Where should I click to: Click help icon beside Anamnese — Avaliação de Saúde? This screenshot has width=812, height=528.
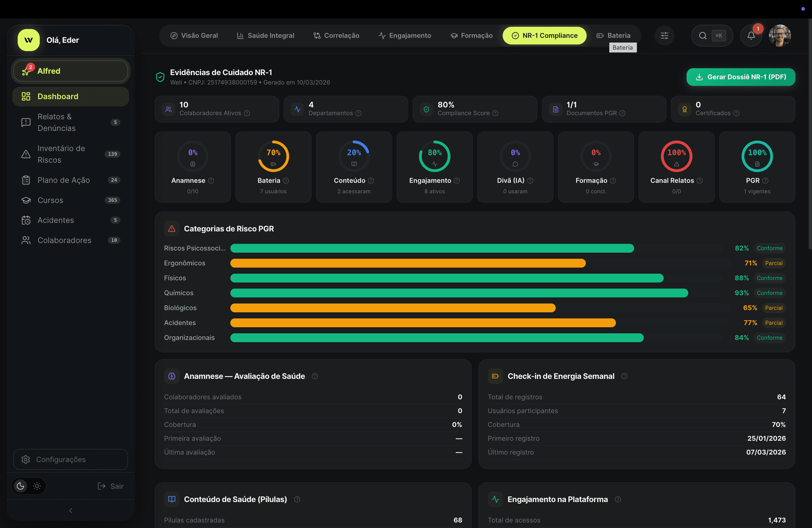315,376
